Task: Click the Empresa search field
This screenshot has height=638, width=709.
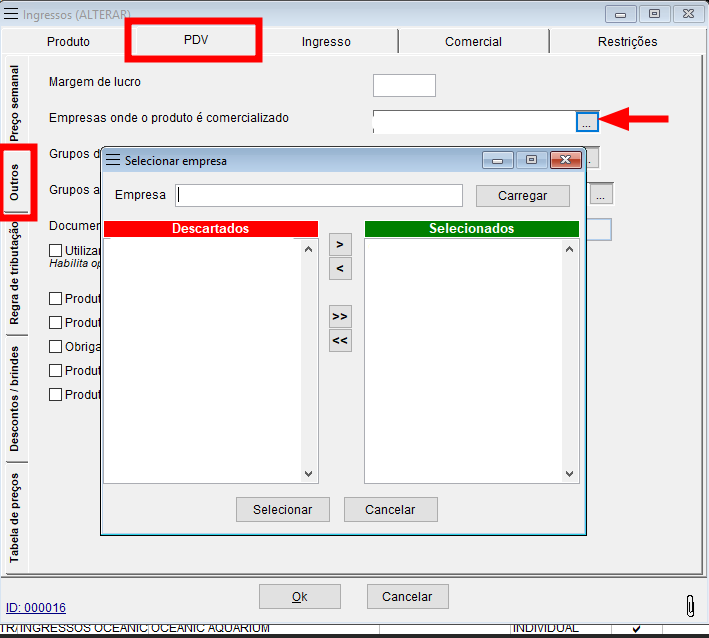Action: (x=319, y=195)
